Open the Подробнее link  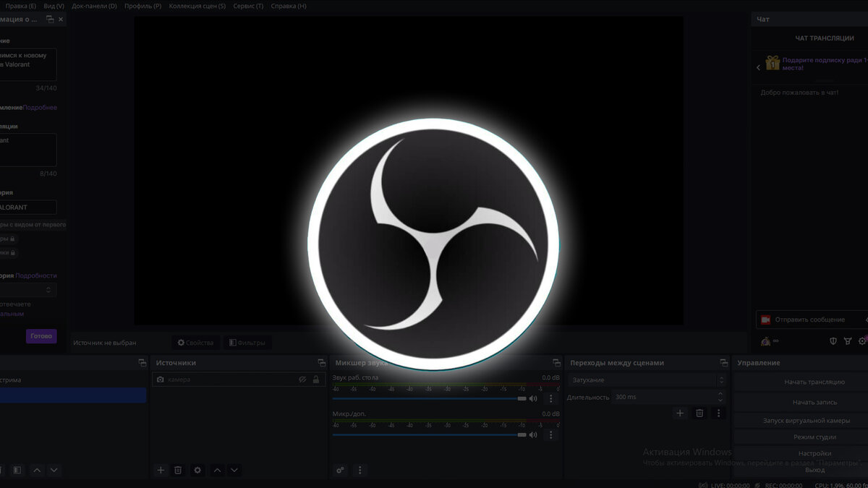40,108
